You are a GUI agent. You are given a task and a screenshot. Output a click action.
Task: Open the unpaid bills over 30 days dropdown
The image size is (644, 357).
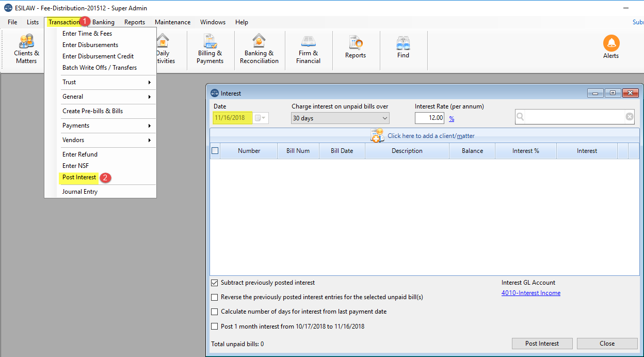(x=340, y=118)
